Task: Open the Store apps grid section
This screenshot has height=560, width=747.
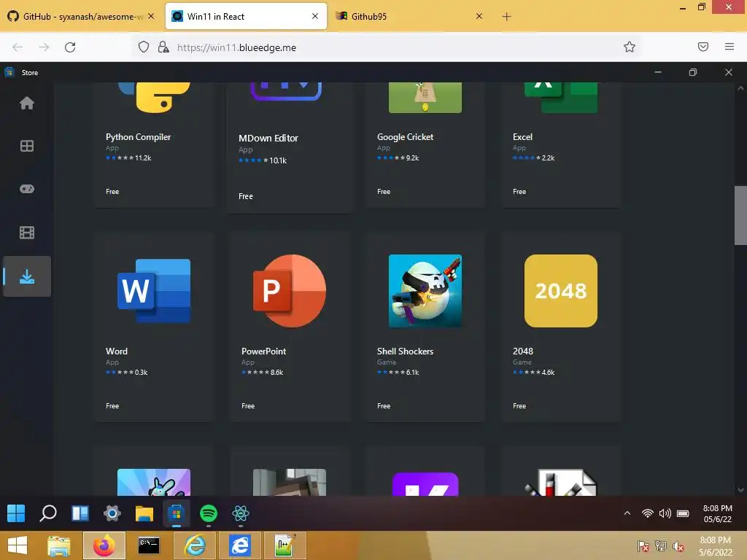Action: [27, 146]
